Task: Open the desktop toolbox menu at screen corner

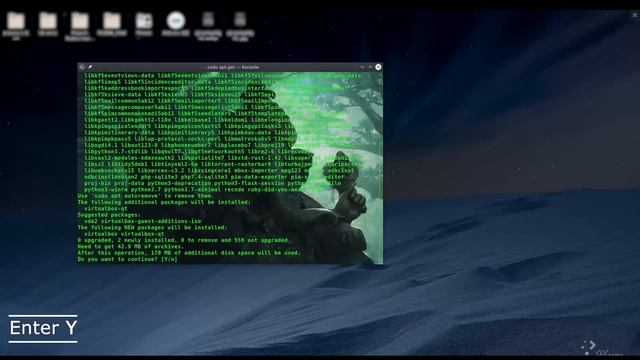Action: pos(635,15)
